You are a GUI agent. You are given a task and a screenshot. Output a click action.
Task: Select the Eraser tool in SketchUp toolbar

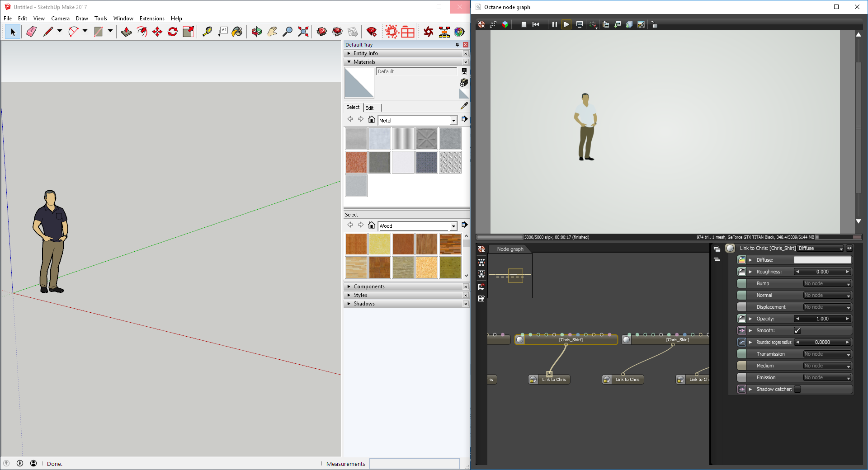(x=31, y=32)
